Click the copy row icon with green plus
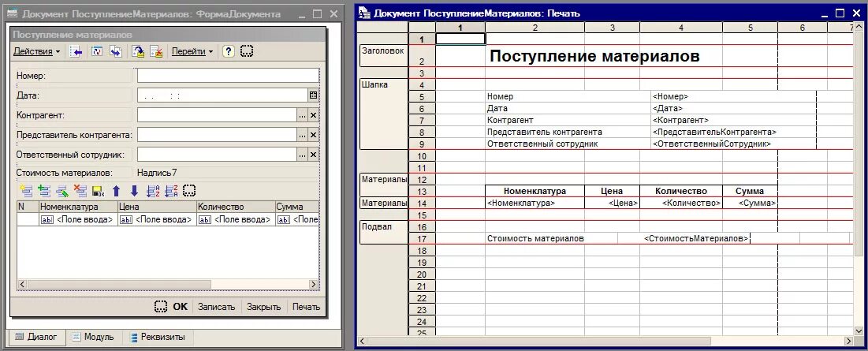This screenshot has height=351, width=868. (x=44, y=191)
